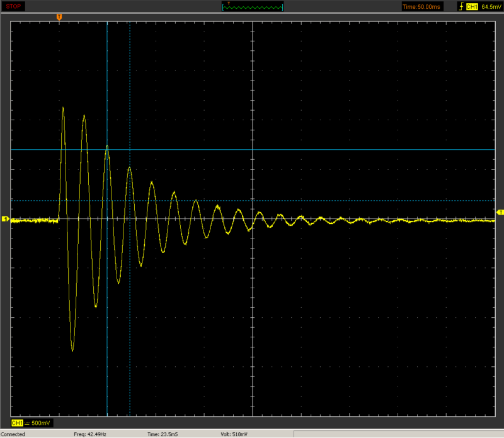Click the waveform memory overview thumbnail

pos(253,6)
